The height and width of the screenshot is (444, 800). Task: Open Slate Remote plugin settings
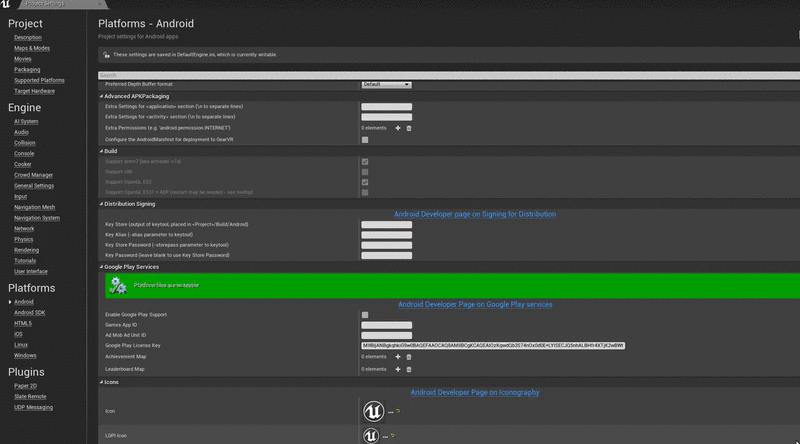point(30,397)
